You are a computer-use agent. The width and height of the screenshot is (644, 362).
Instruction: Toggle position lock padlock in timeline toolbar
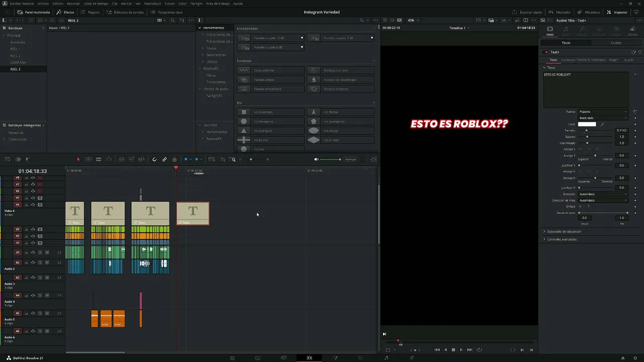click(175, 159)
